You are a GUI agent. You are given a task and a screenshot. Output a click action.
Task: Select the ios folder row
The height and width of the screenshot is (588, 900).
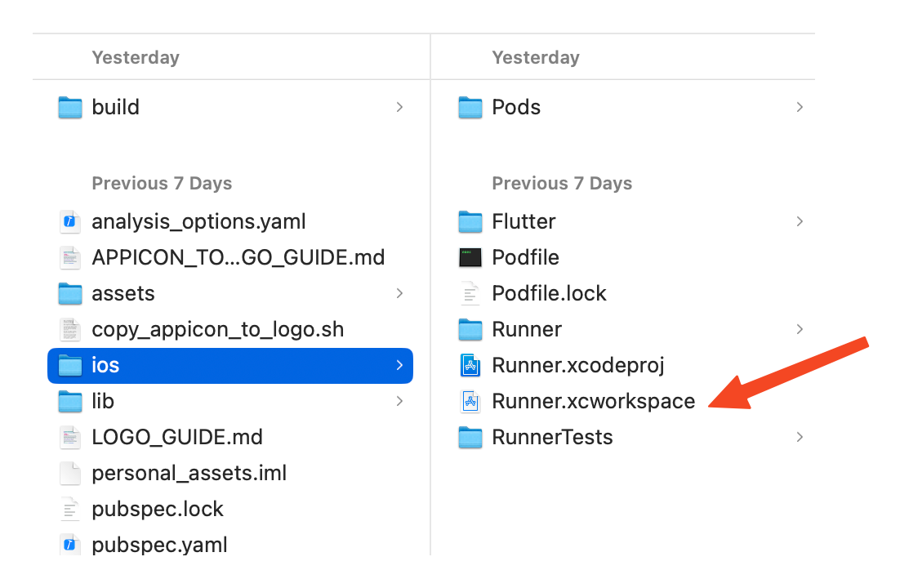[230, 365]
